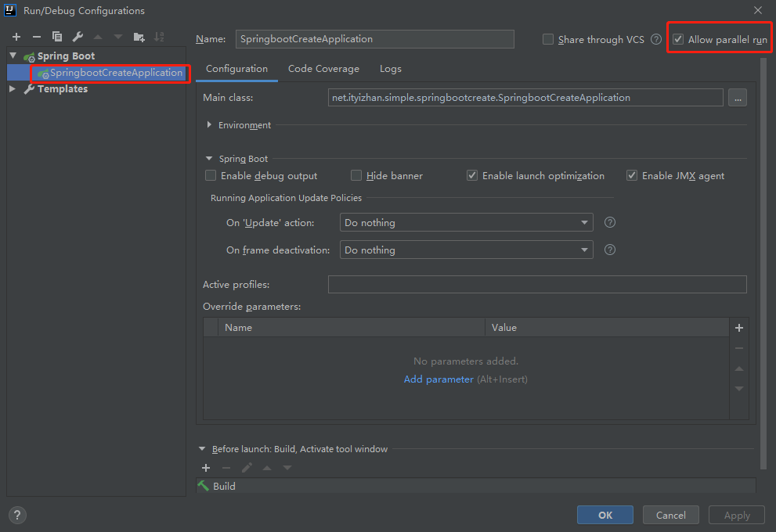
Task: Add an override parameter with plus icon
Action: (x=739, y=328)
